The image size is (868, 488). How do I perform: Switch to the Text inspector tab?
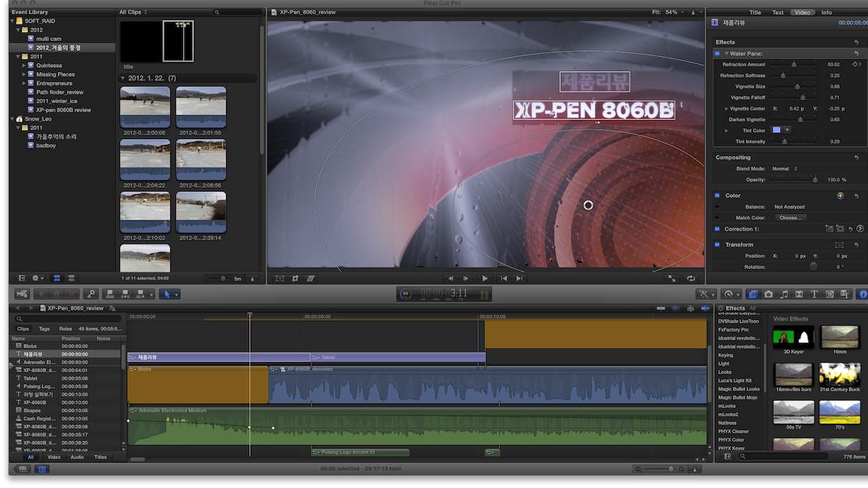(x=778, y=12)
